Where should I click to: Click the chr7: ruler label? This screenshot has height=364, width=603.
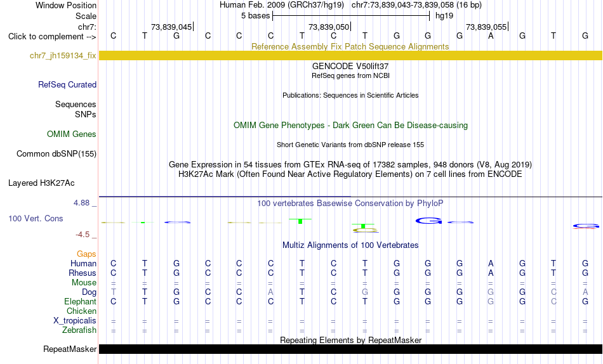(x=87, y=27)
